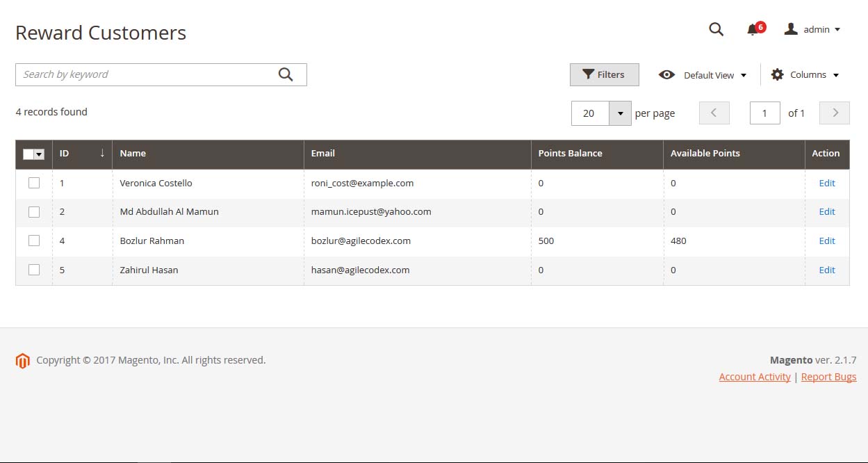
Task: Sort by the ID column header
Action: (x=65, y=154)
